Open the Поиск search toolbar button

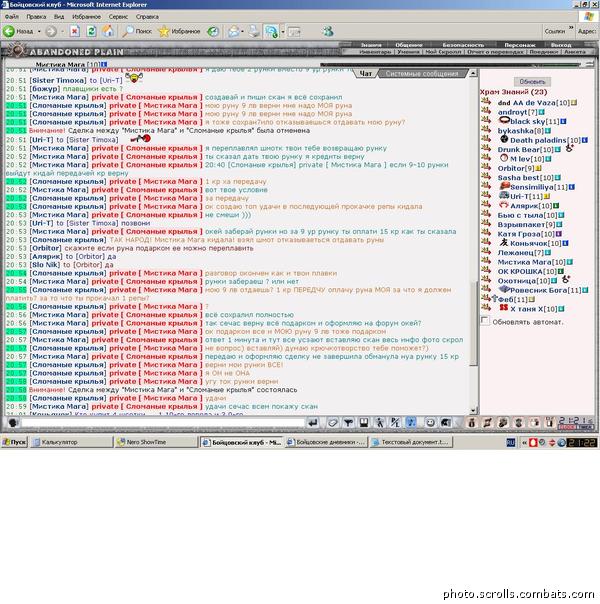137,31
